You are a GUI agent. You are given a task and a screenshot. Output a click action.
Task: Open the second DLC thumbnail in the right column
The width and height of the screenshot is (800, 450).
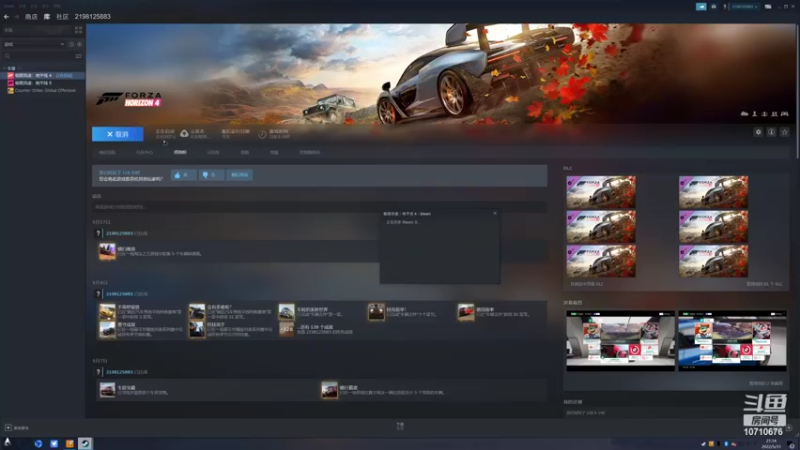pos(713,227)
